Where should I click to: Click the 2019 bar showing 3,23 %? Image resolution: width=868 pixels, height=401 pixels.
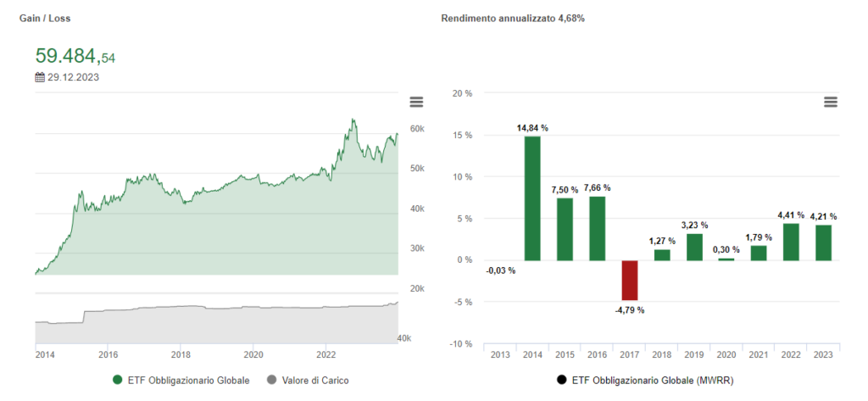coord(694,247)
